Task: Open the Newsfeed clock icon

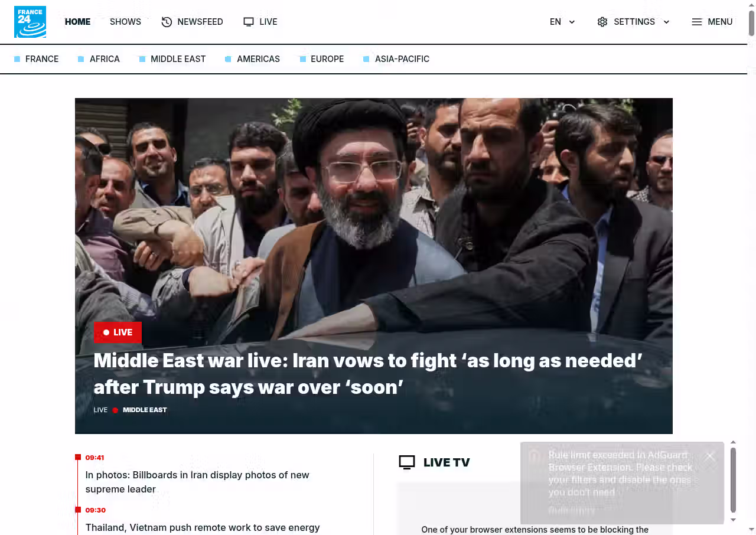Action: click(167, 22)
